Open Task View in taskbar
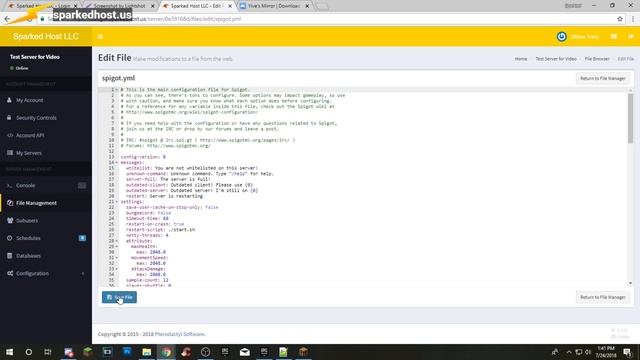640x360 pixels. point(48,352)
